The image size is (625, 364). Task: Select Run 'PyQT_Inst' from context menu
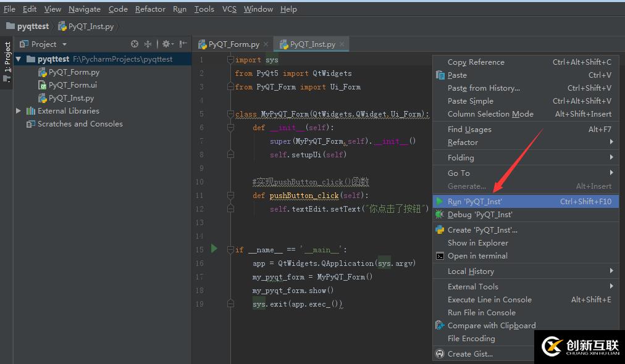526,201
